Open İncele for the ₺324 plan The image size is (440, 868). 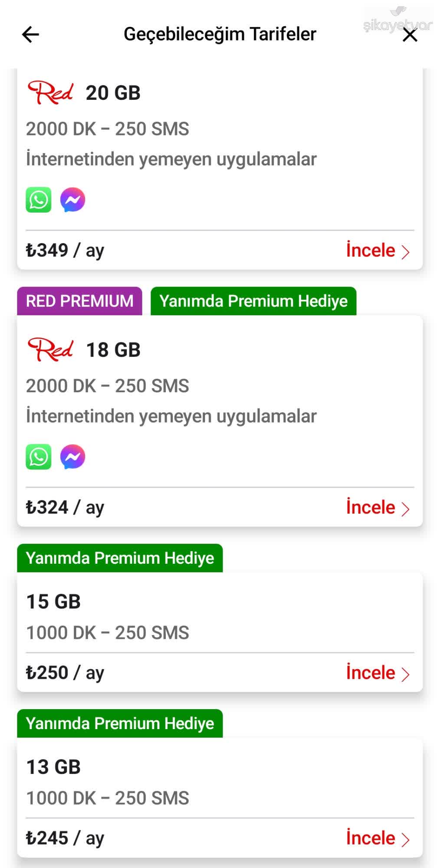(x=378, y=507)
